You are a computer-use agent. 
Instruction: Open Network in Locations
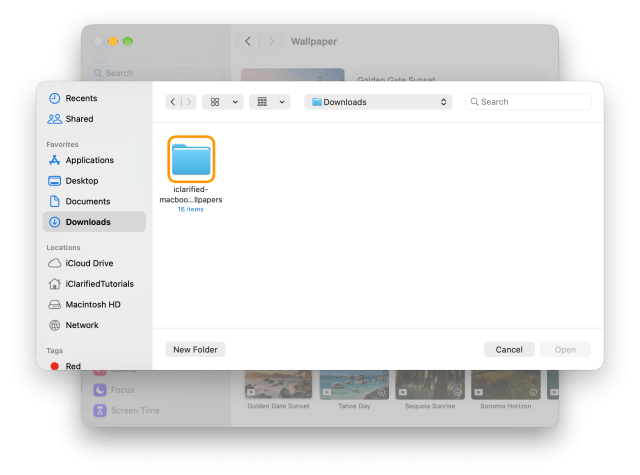pos(94,325)
